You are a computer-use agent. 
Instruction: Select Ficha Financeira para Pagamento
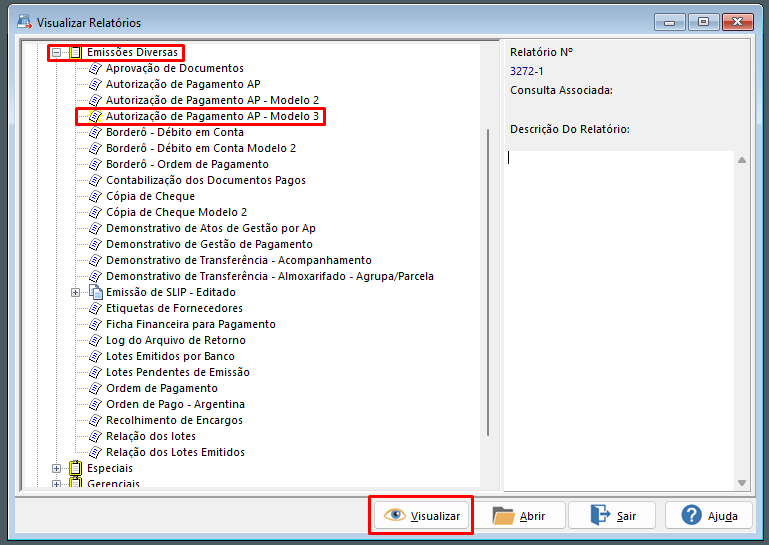191,324
